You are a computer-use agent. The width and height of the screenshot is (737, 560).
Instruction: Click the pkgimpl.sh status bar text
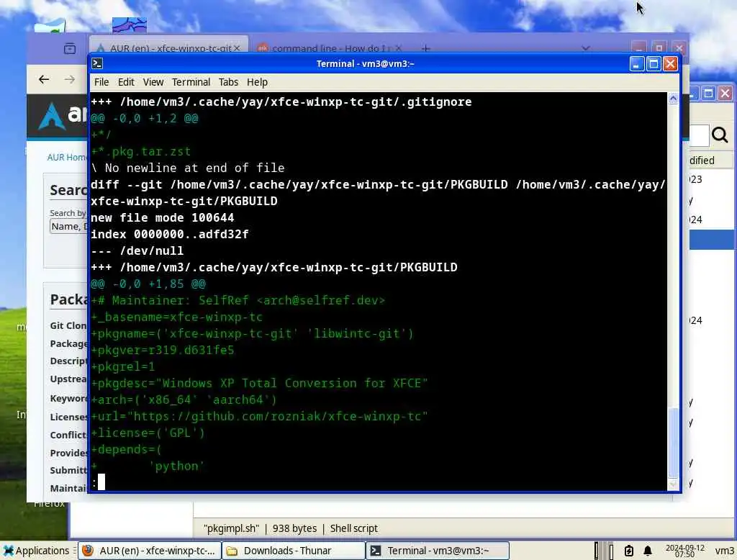291,528
